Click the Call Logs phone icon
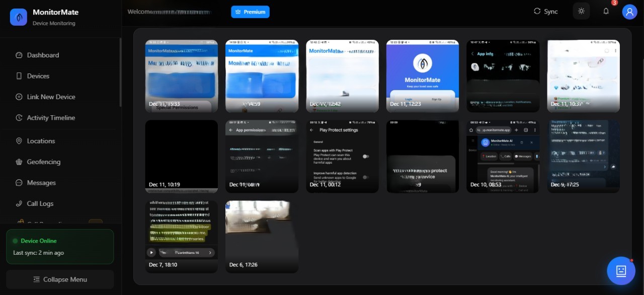Image resolution: width=644 pixels, height=295 pixels. [x=19, y=204]
